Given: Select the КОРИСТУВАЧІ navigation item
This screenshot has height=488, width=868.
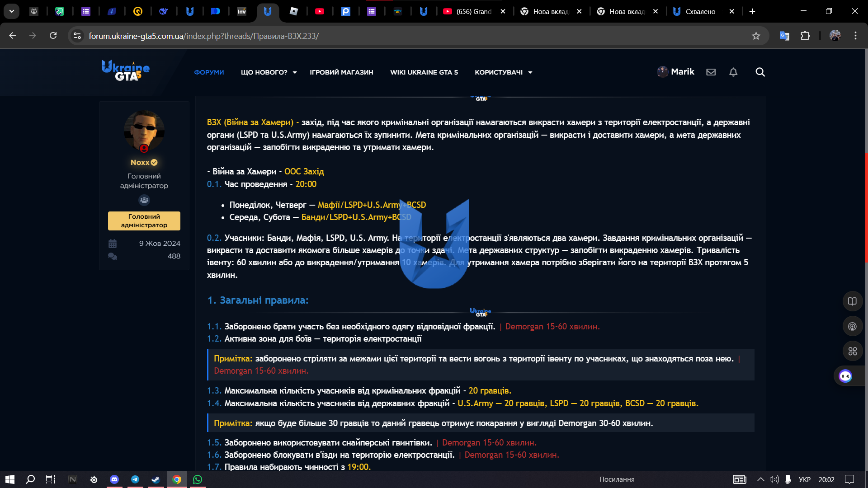Looking at the screenshot, I should tap(499, 72).
